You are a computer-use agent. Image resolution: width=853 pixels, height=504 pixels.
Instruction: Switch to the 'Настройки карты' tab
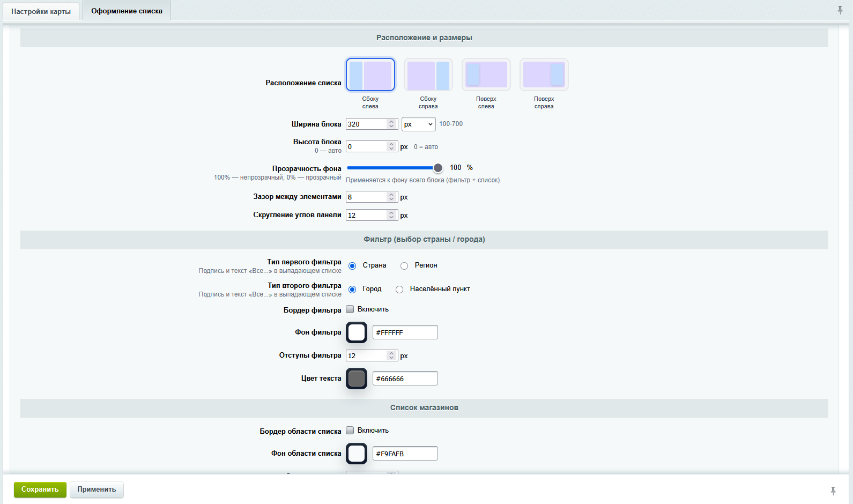tap(41, 11)
